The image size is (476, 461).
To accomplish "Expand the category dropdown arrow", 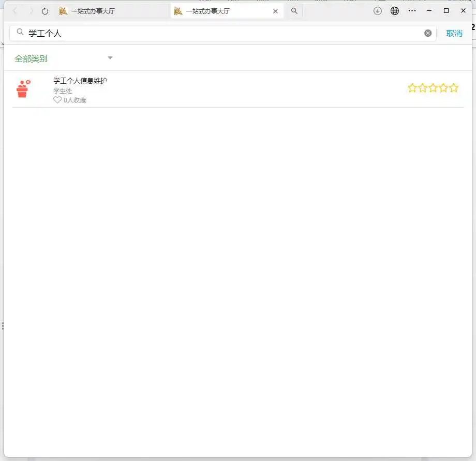I will [110, 57].
